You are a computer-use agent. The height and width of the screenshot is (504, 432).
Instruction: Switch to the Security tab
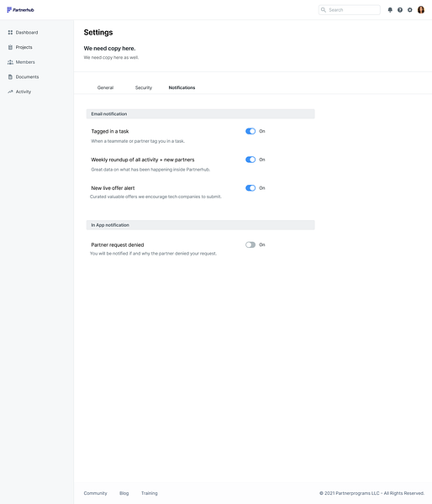pyautogui.click(x=144, y=87)
